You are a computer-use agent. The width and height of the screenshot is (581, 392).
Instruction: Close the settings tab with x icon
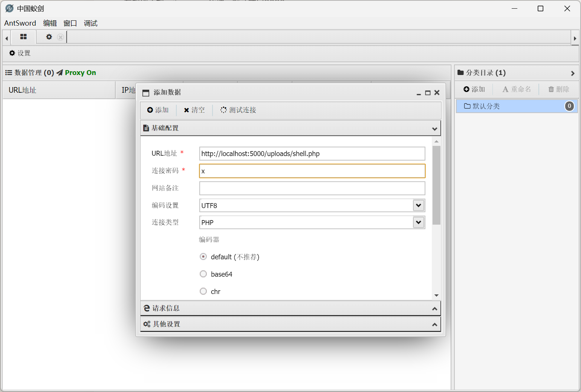60,37
